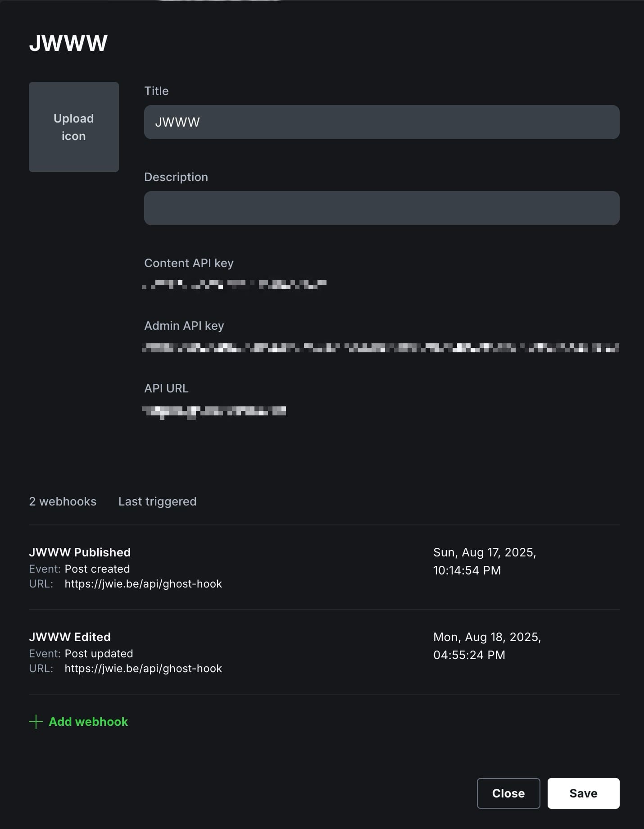Viewport: 644px width, 829px height.
Task: Click the Add webhook link
Action: (x=88, y=722)
